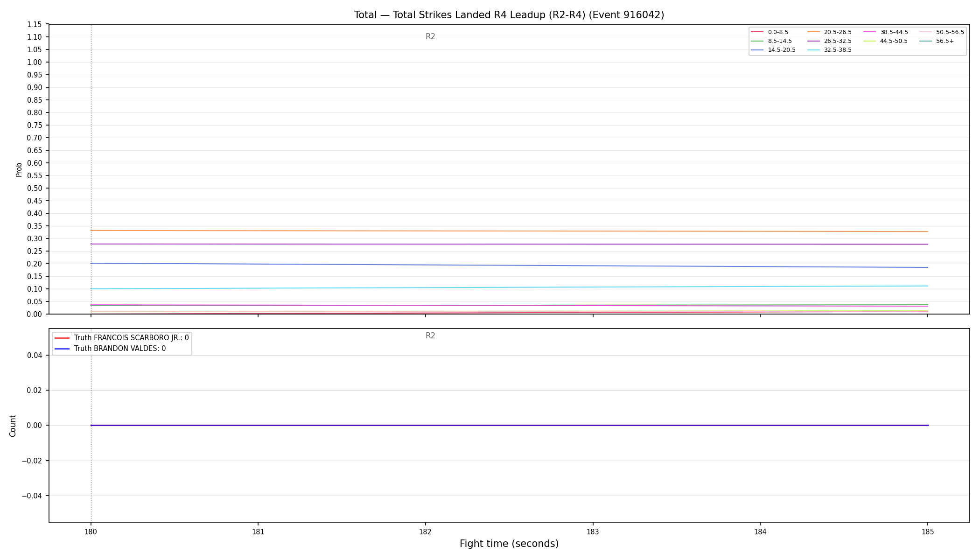The image size is (980, 560).
Task: Click the red line swatch for 0.0-8.5
Action: 757,32
